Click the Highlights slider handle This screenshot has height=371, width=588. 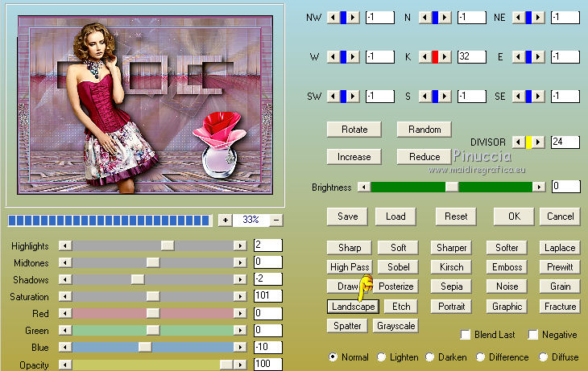click(168, 245)
